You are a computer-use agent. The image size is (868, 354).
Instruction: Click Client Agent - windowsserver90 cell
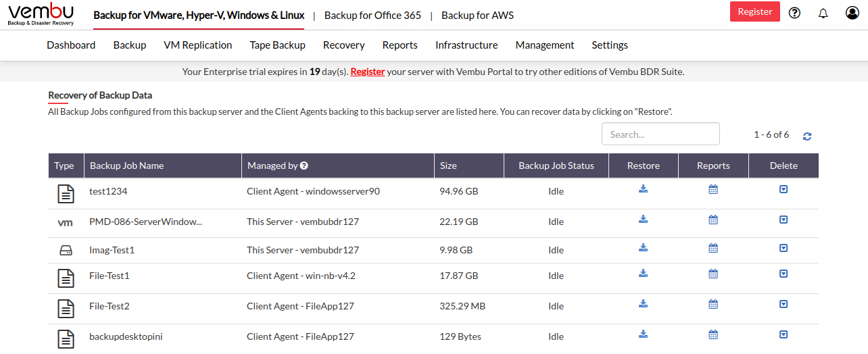(x=313, y=191)
